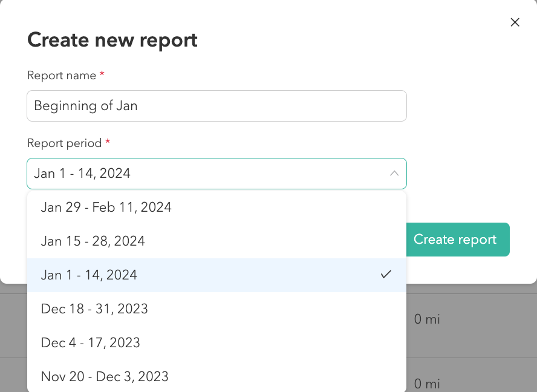Click the Beginning of Jan text
The width and height of the screenshot is (537, 392).
86,106
